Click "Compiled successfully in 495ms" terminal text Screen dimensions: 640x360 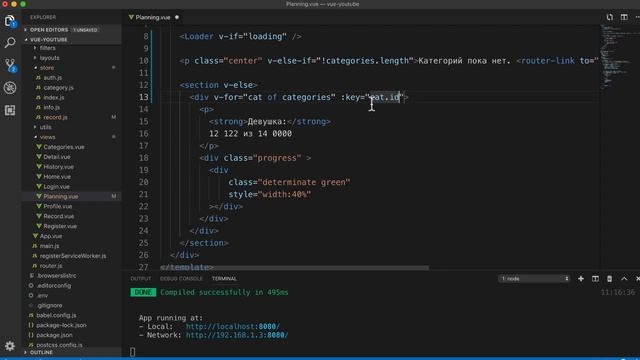(x=224, y=292)
